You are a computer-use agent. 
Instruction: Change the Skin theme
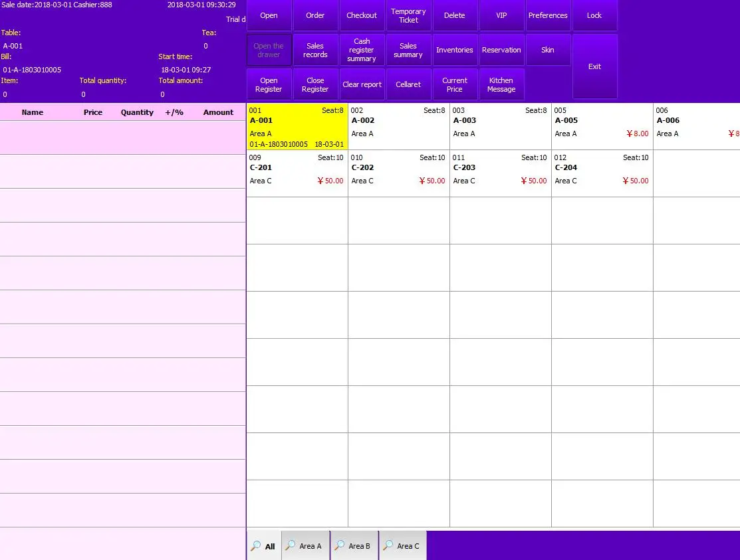click(x=548, y=50)
